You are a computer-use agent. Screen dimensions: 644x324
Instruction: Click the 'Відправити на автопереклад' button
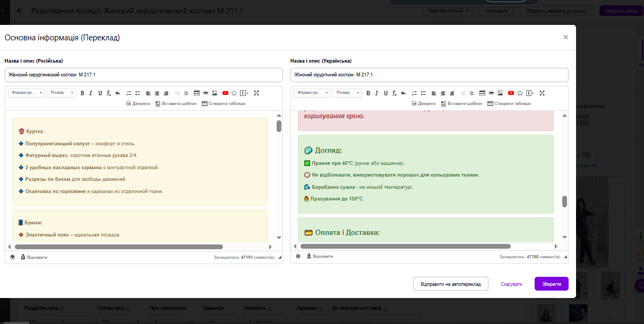(450, 284)
